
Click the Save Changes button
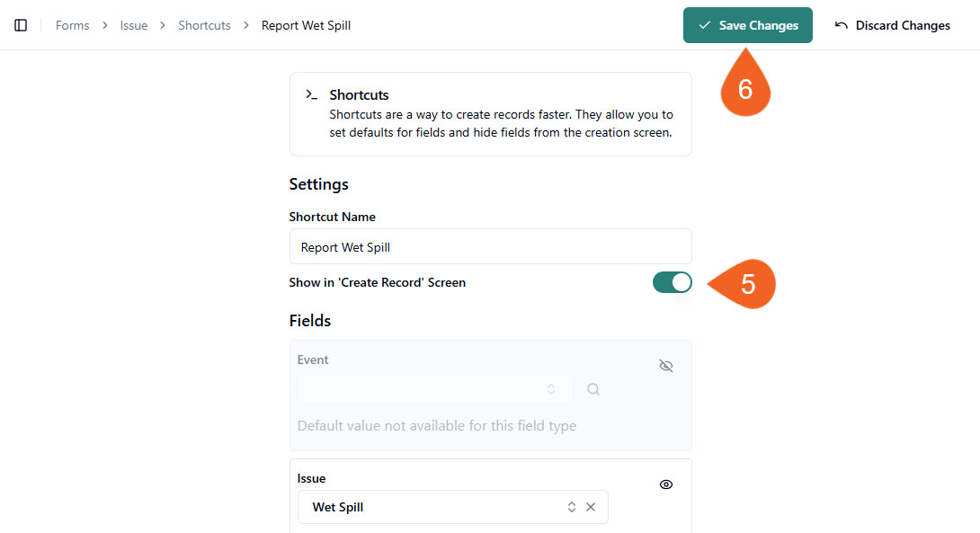(747, 25)
